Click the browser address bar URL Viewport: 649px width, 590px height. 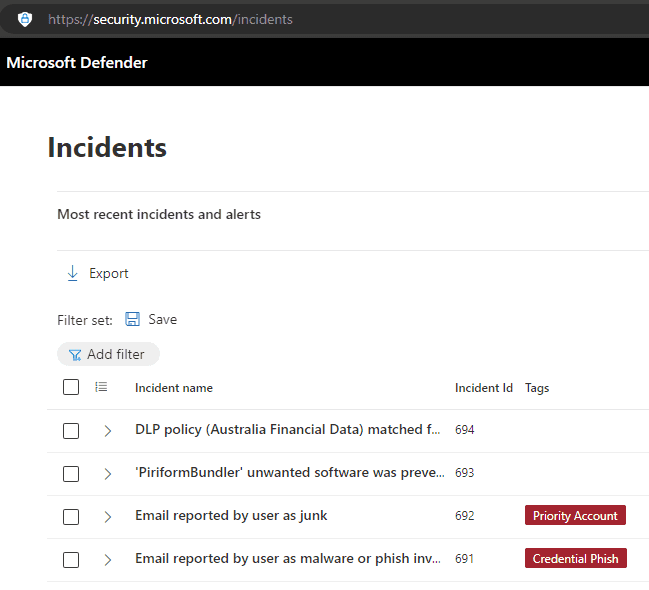170,19
